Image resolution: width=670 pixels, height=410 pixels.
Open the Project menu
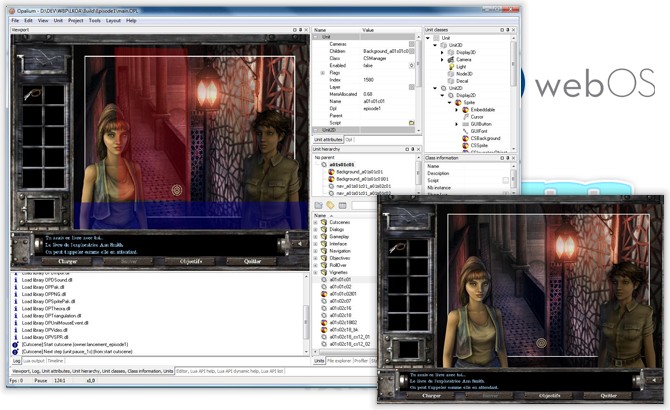(x=76, y=20)
